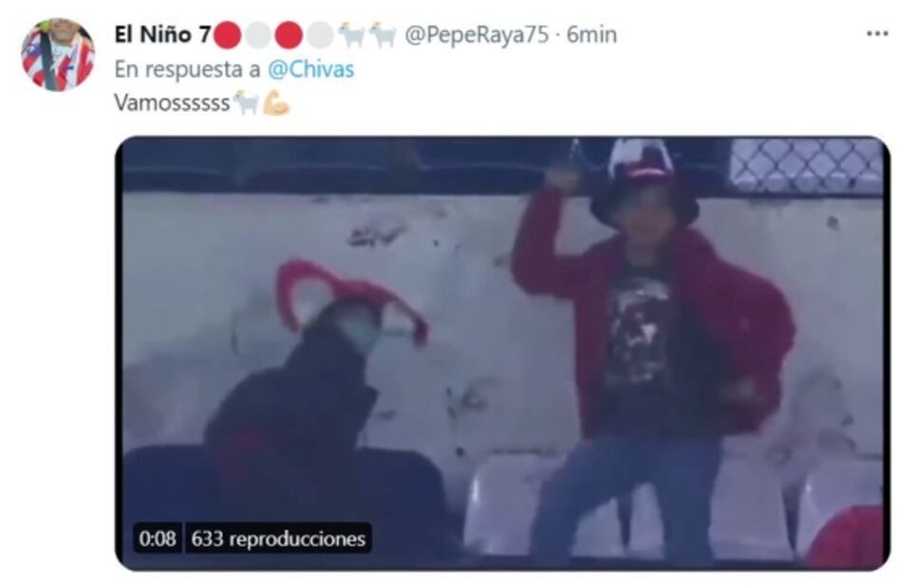
Task: Click the 633 reproducciones view count
Action: pyautogui.click(x=278, y=539)
